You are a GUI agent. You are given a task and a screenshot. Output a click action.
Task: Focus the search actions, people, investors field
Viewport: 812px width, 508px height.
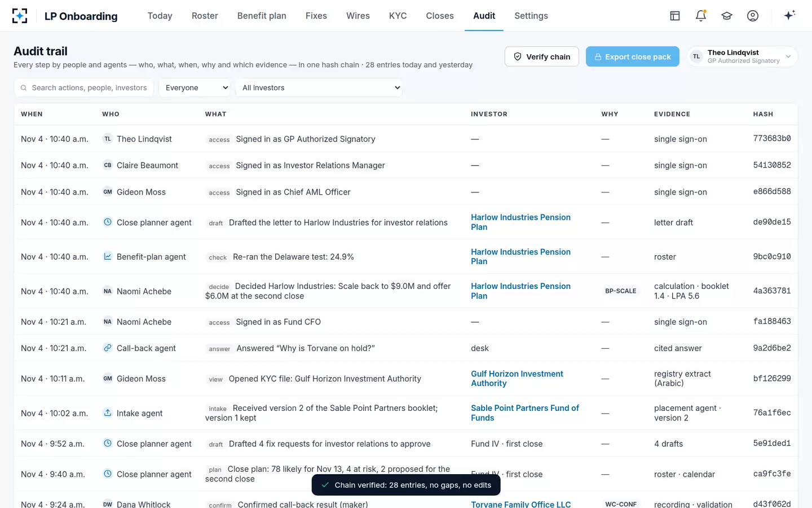[x=83, y=87]
